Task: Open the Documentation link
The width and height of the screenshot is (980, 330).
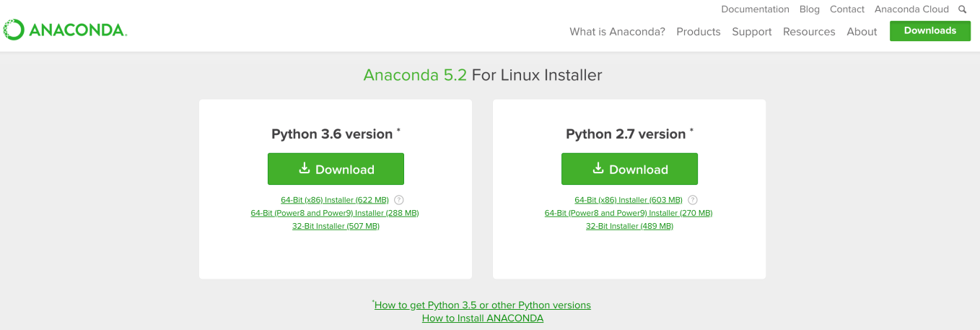Action: [x=755, y=9]
